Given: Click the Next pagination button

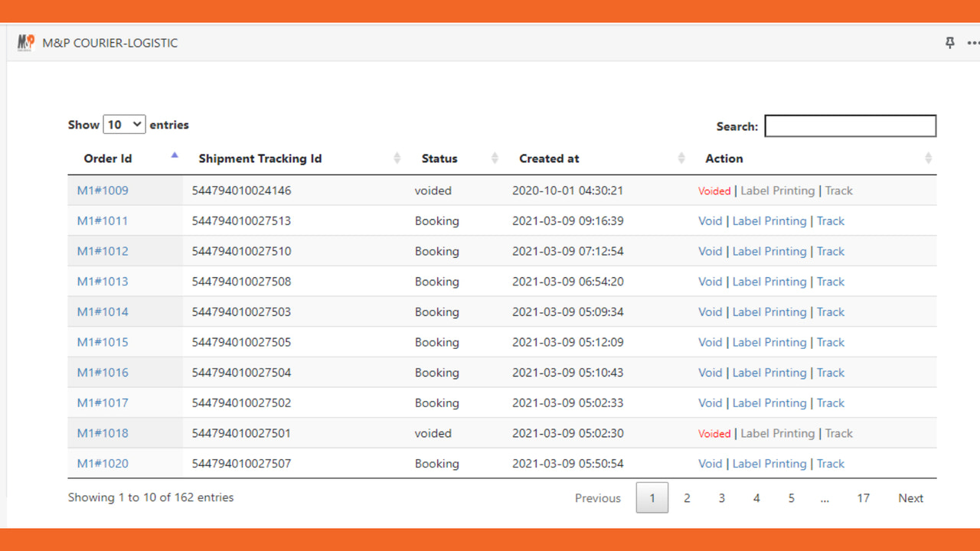Looking at the screenshot, I should tap(910, 497).
